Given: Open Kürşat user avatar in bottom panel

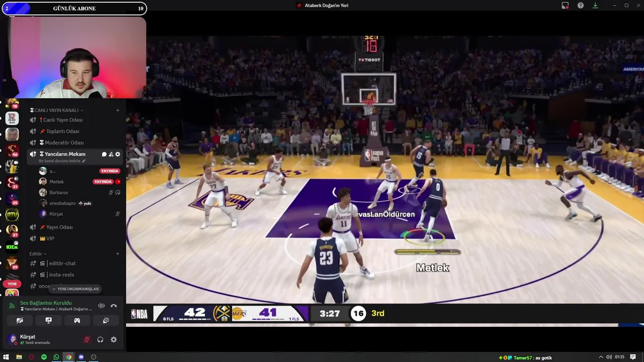Looking at the screenshot, I should [12, 339].
